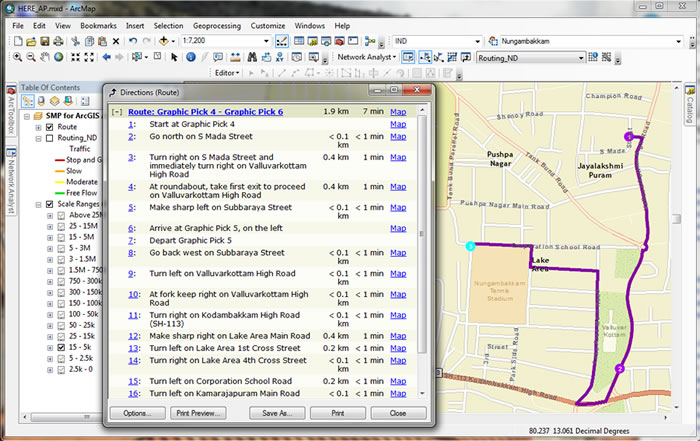
Task: Click the Print Preview button
Action: tap(197, 412)
